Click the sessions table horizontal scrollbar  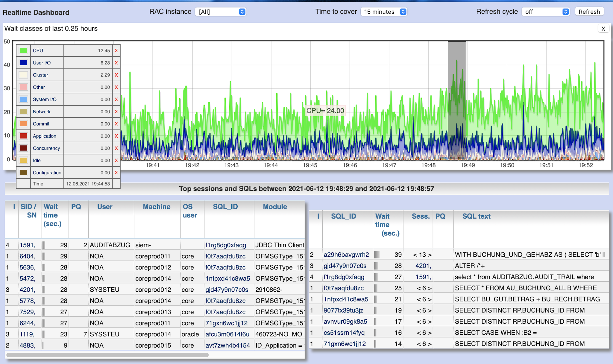point(108,355)
